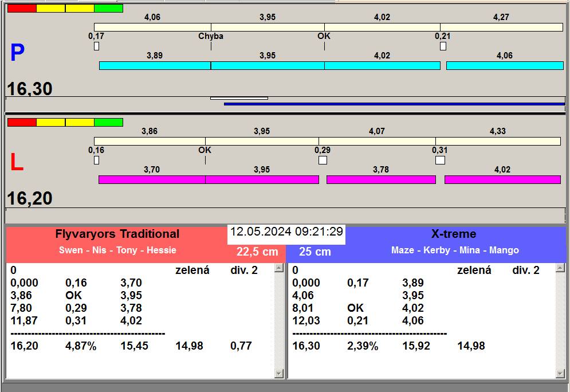570x392 pixels.
Task: Toggle the small box under 0,29 in lane L
Action: coord(323,160)
